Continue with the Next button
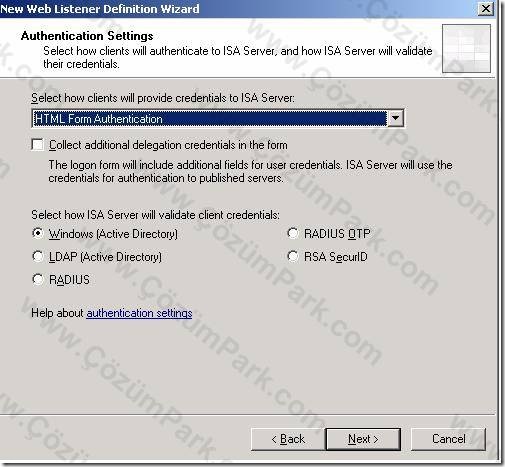The image size is (505, 467). click(x=363, y=439)
